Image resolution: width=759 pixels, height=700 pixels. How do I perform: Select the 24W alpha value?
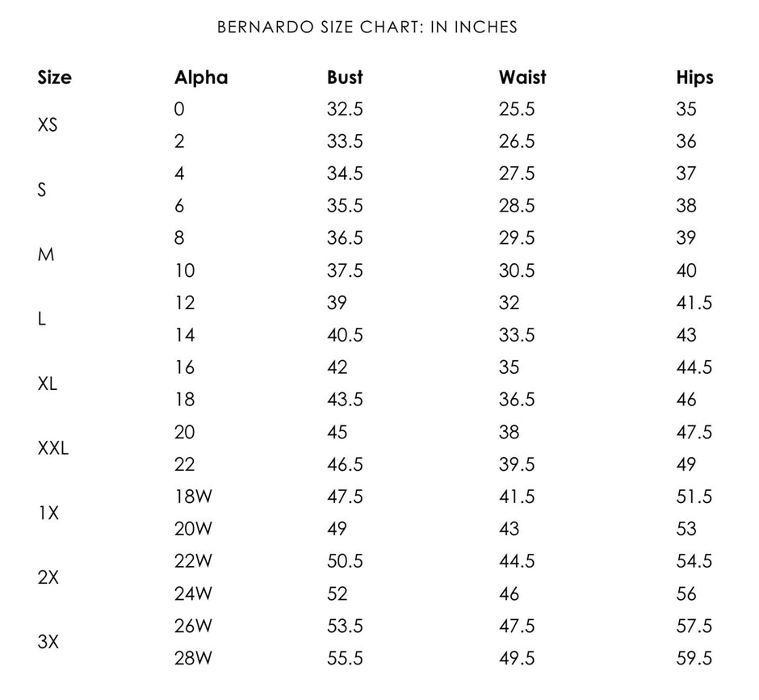point(193,593)
